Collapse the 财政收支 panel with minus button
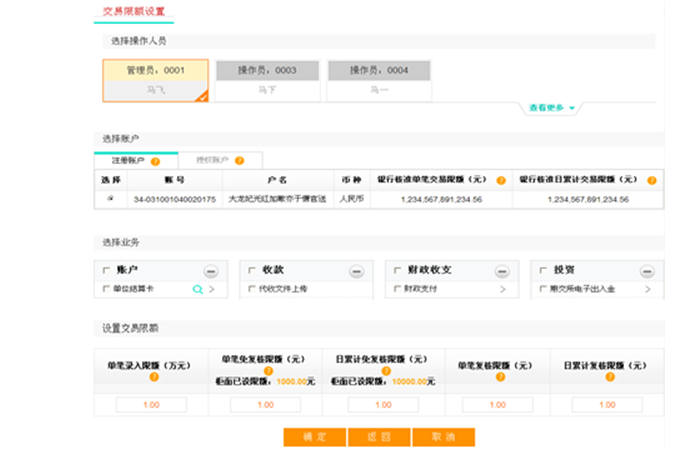 coord(502,272)
